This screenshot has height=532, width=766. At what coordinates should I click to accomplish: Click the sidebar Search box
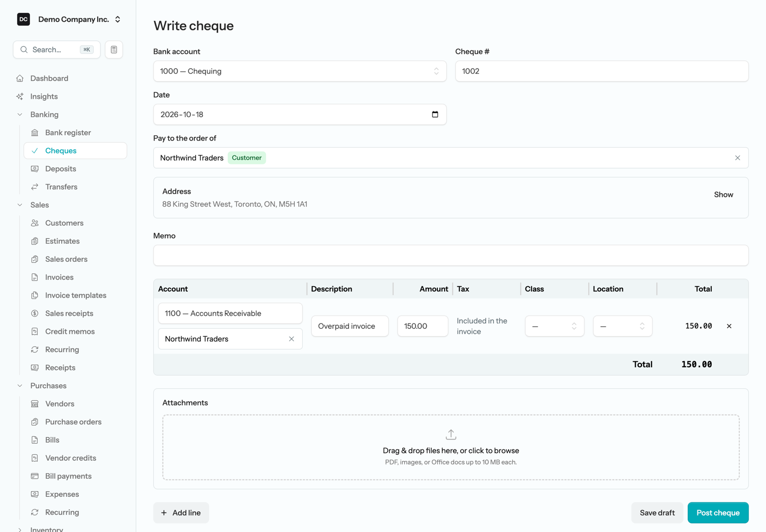[57, 49]
